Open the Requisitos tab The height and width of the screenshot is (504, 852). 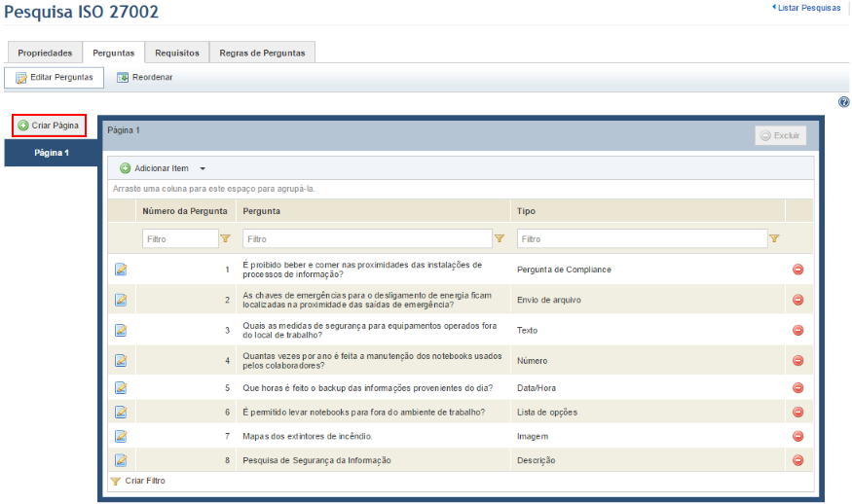tap(177, 53)
